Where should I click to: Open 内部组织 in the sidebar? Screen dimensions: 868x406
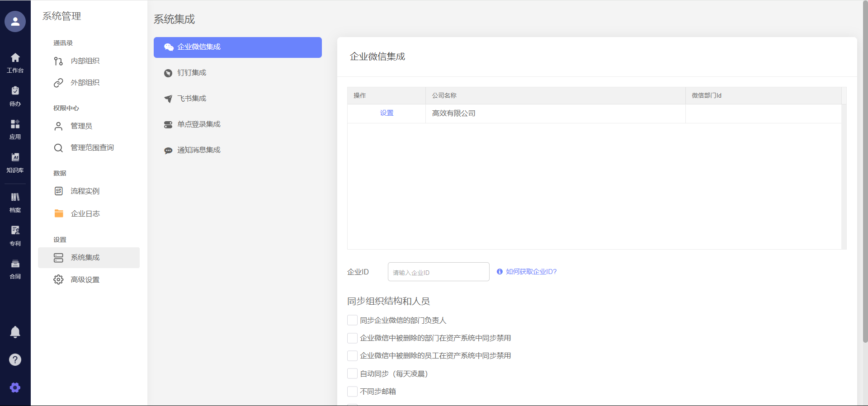[85, 61]
